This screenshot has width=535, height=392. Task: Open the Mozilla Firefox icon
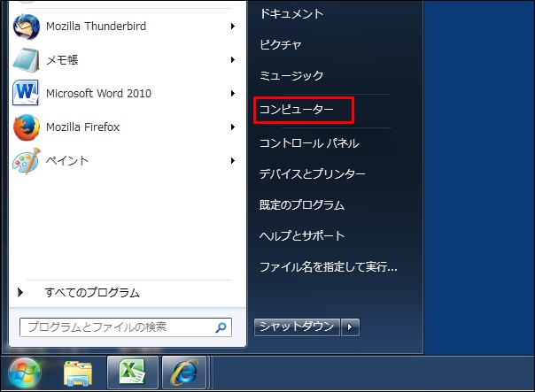coord(27,127)
